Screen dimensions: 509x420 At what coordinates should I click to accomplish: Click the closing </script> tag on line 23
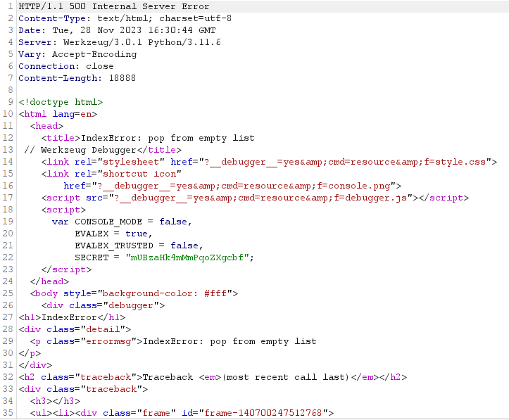pyautogui.click(x=66, y=270)
